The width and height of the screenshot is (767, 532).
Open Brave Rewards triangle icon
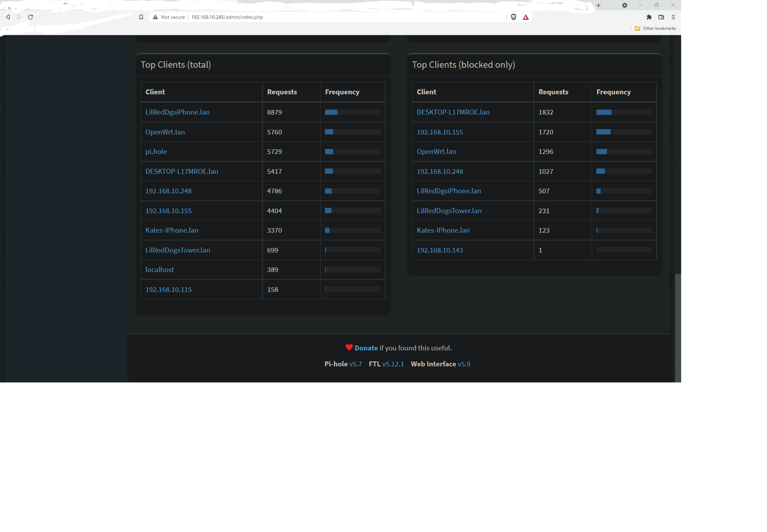click(526, 17)
